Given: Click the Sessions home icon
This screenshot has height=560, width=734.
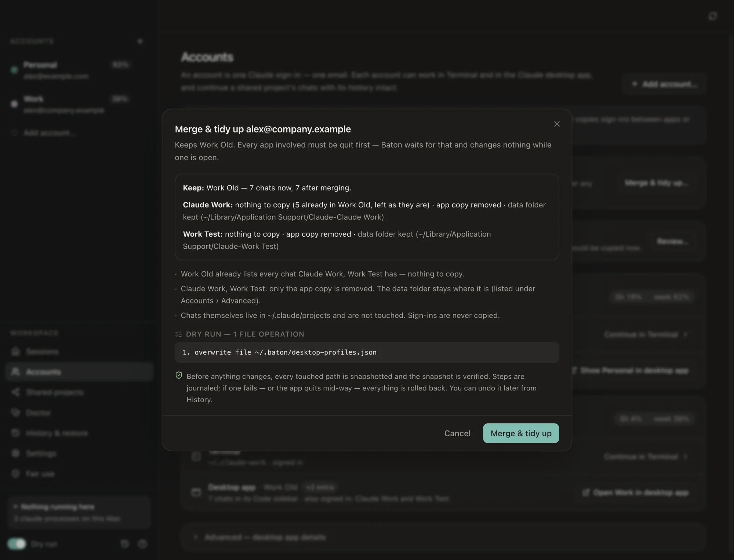Looking at the screenshot, I should (x=15, y=351).
